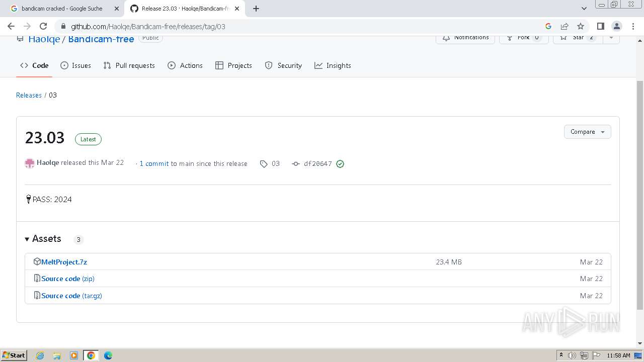Click the address bar URL
Viewport: 644px width, 362px height.
tap(148, 26)
